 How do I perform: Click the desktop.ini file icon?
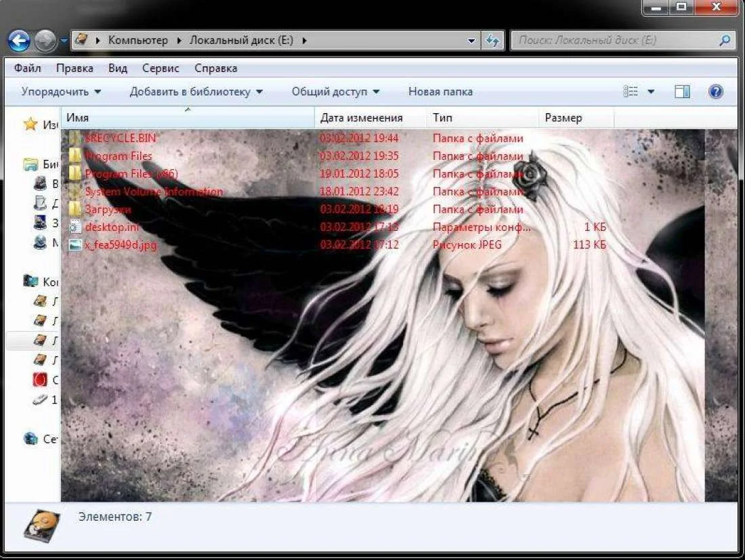(x=75, y=227)
